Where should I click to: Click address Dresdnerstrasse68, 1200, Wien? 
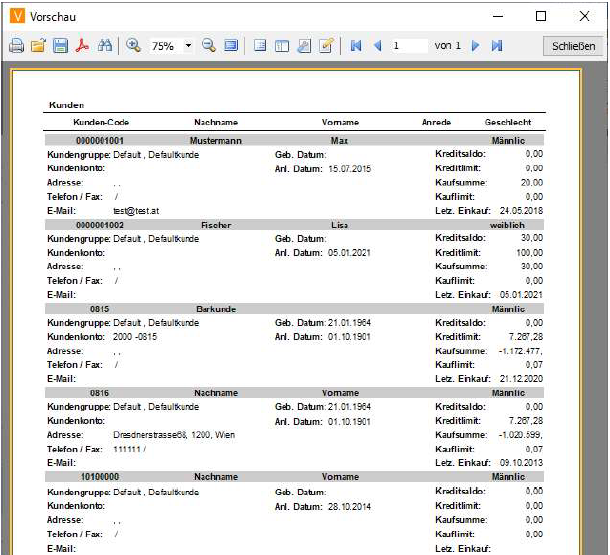point(174,435)
